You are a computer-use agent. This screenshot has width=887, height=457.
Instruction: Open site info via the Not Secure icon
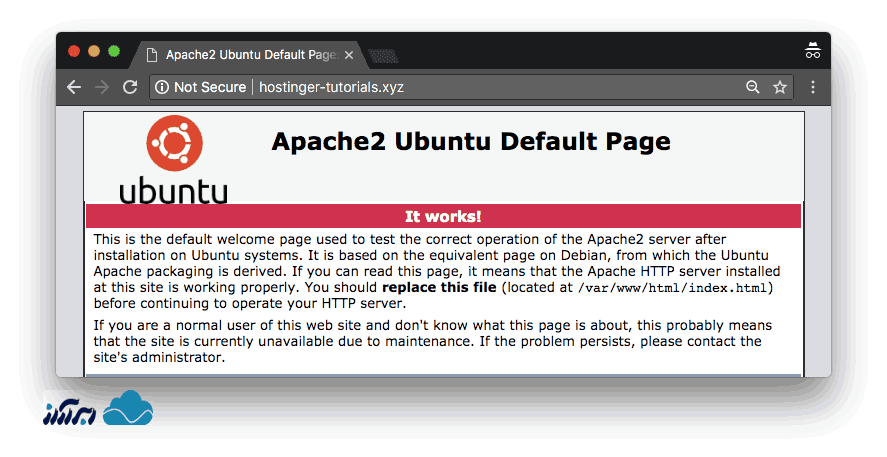[x=161, y=87]
